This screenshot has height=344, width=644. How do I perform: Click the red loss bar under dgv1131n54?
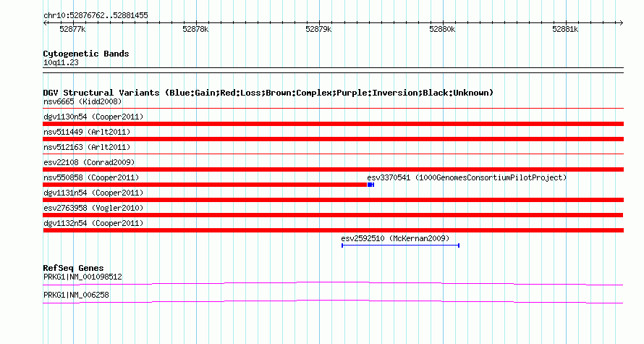(x=333, y=200)
